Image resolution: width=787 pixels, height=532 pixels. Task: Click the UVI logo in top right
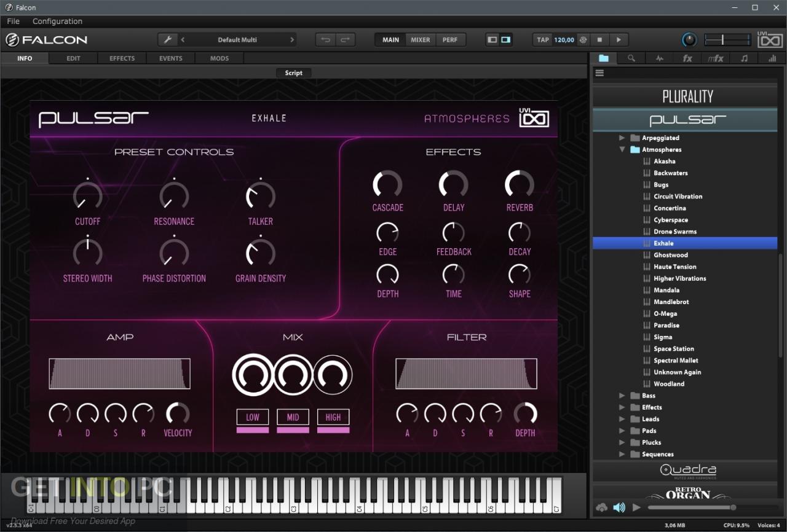coord(770,39)
